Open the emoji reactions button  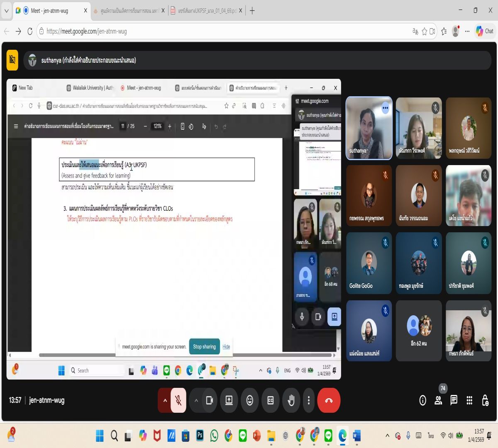(x=250, y=400)
